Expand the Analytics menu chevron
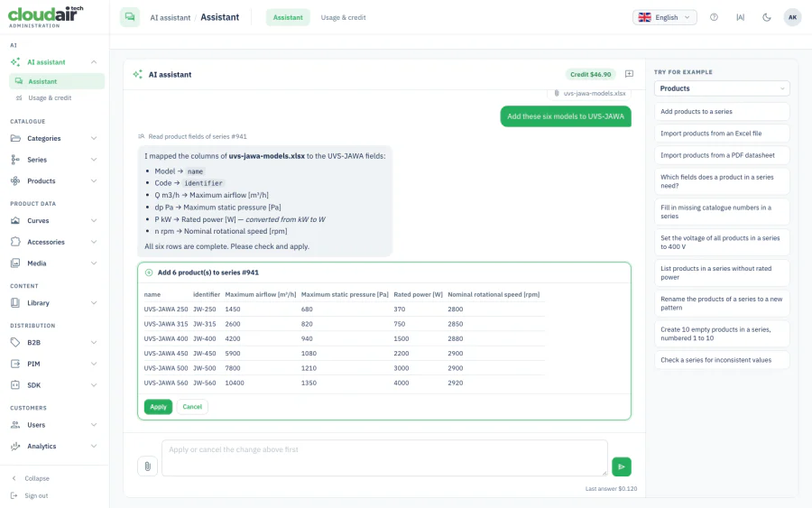Viewport: 812px width, 508px height. click(94, 446)
